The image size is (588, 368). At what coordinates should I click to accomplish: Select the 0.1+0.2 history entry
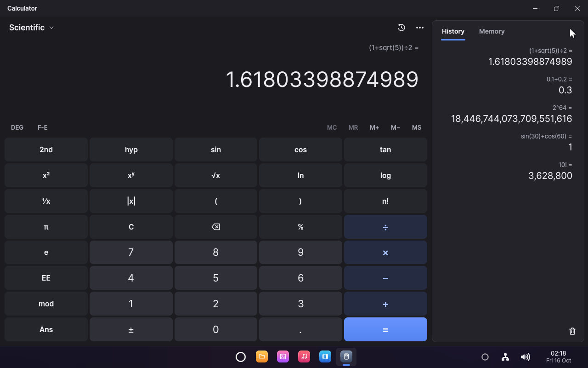[508, 86]
